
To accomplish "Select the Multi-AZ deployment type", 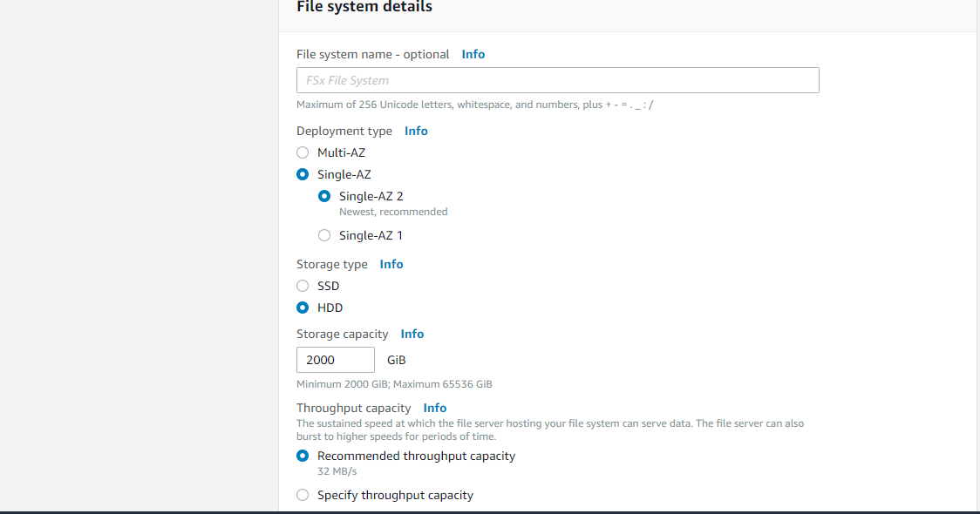I will click(x=303, y=152).
